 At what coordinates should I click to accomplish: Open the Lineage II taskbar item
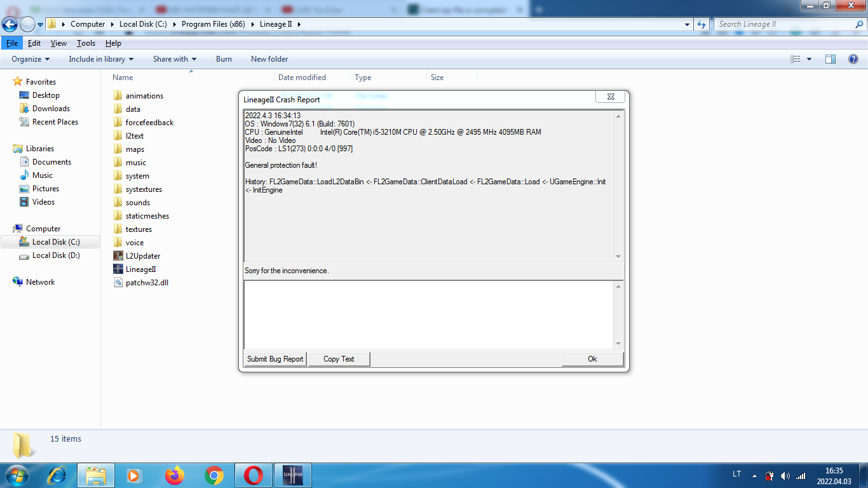pyautogui.click(x=292, y=475)
